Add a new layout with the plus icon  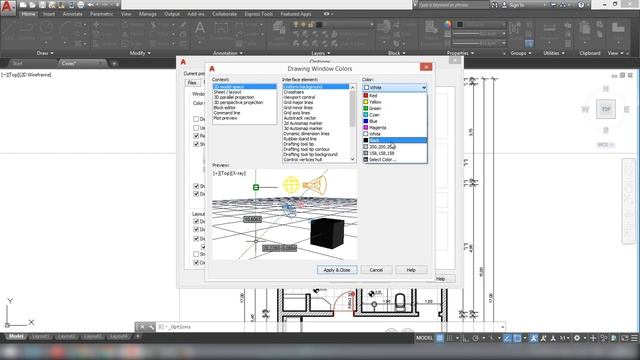(x=138, y=336)
